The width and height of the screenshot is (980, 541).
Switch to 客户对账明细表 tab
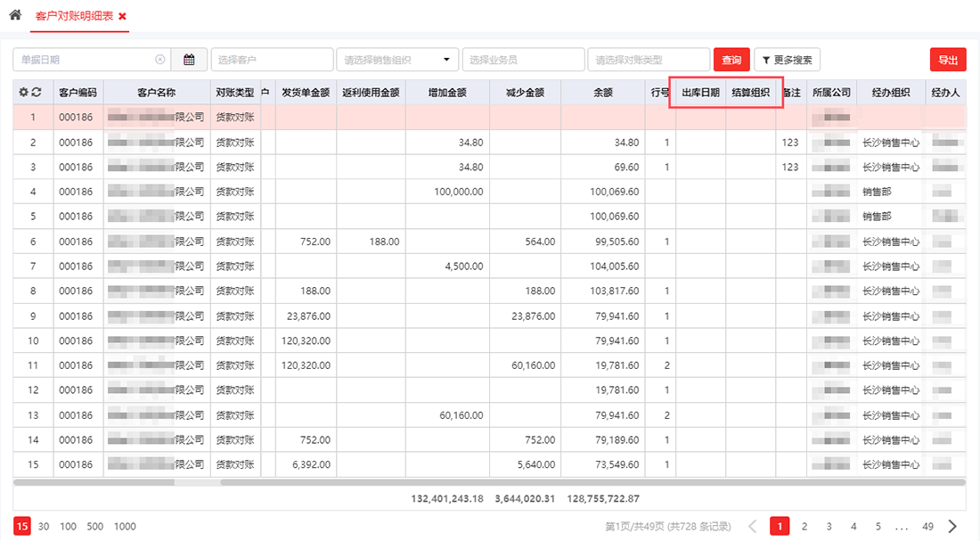click(74, 17)
